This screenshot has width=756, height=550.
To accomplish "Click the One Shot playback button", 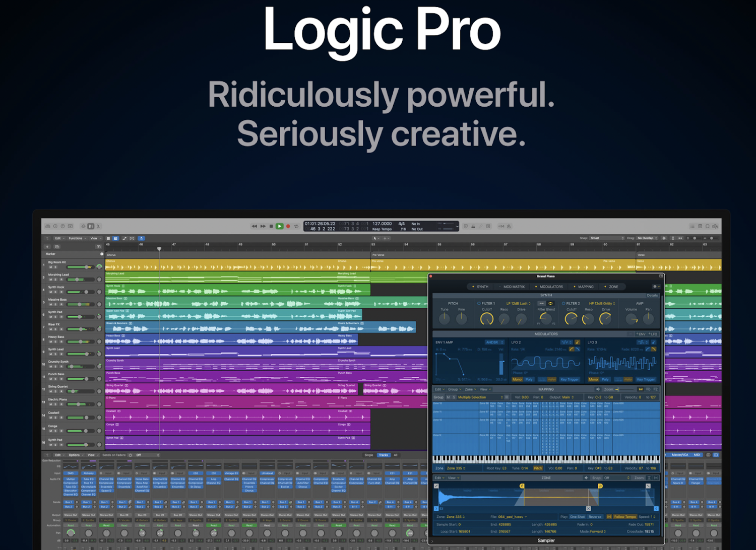I will point(577,517).
